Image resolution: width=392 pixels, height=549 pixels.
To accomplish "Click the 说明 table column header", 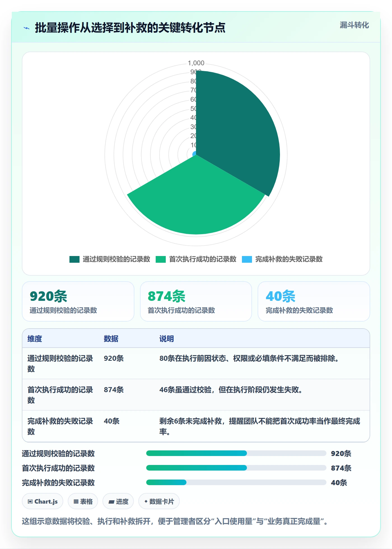I will click(x=167, y=339).
